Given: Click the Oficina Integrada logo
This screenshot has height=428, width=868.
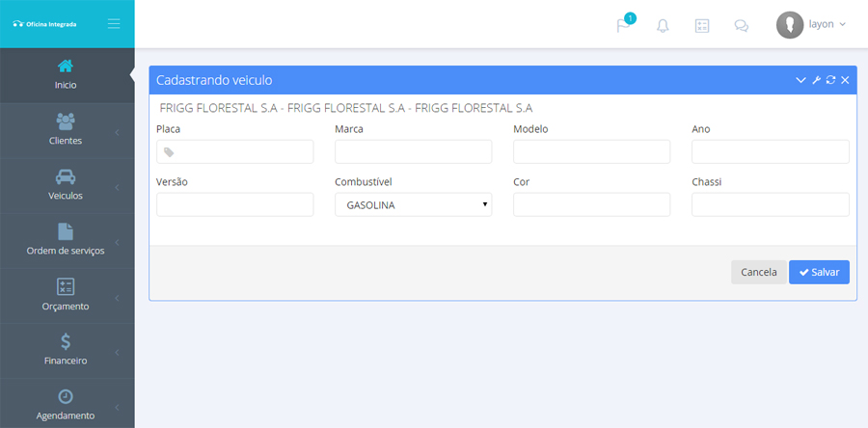Looking at the screenshot, I should coord(44,24).
